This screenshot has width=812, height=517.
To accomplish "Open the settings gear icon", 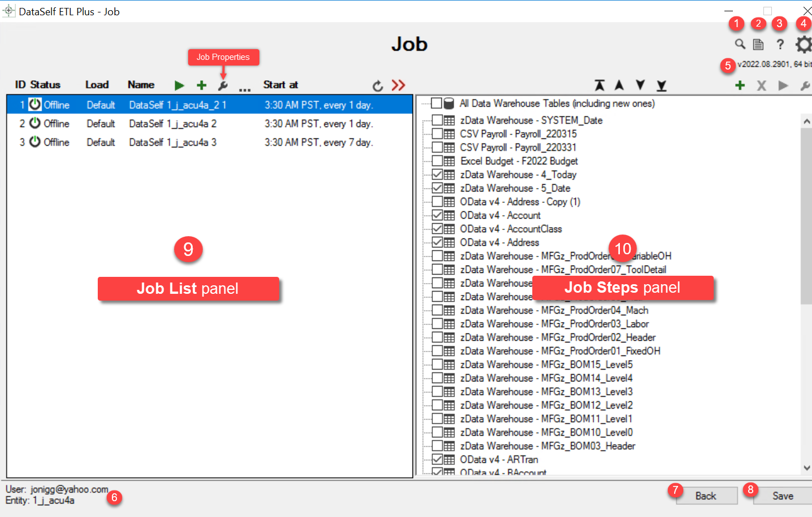I will point(803,44).
